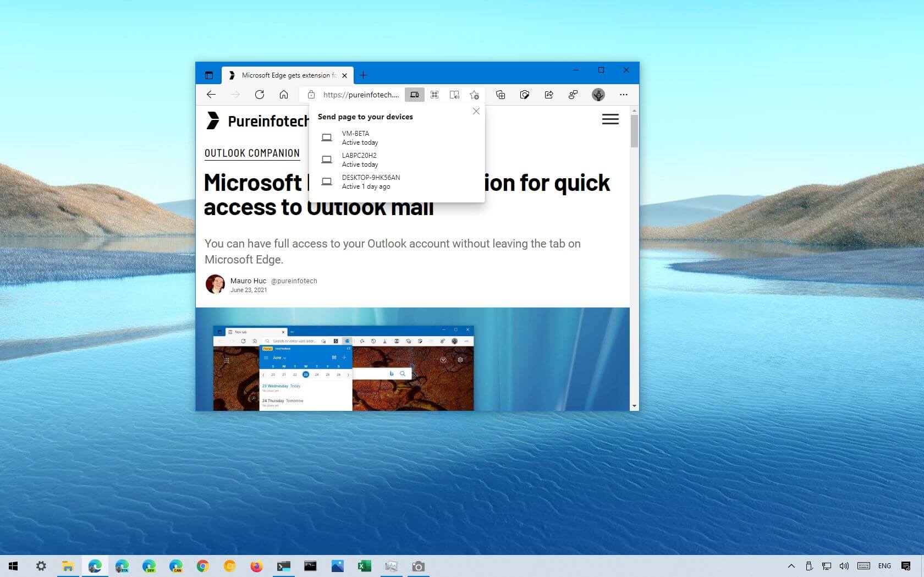Go to the browser Home page
The image size is (924, 577).
point(284,95)
